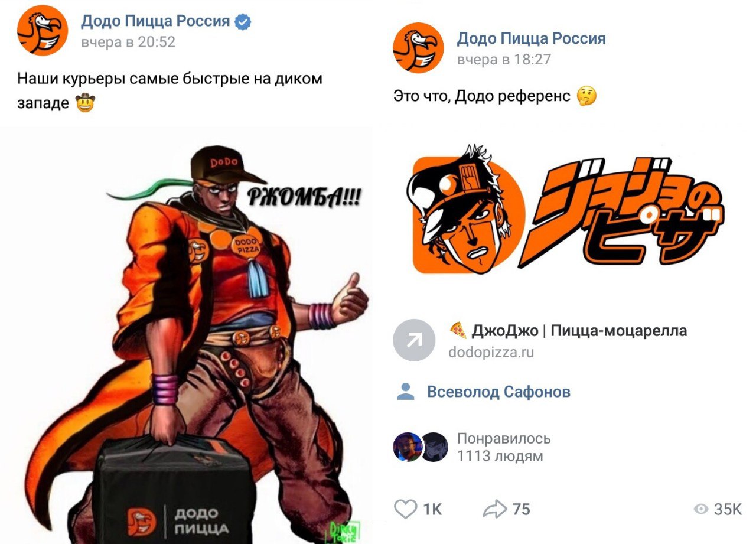Click timestamp вчера в 20:52
The height and width of the screenshot is (544, 756).
coord(128,43)
